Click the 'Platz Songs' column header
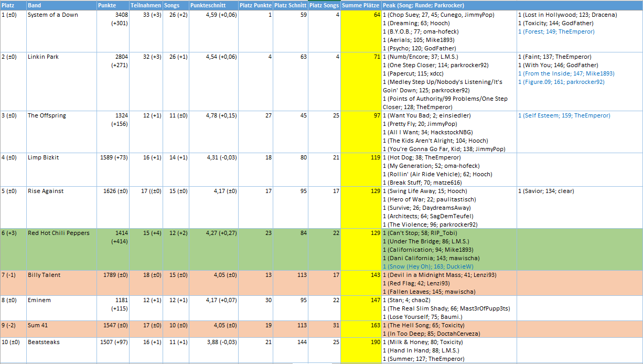 click(324, 5)
